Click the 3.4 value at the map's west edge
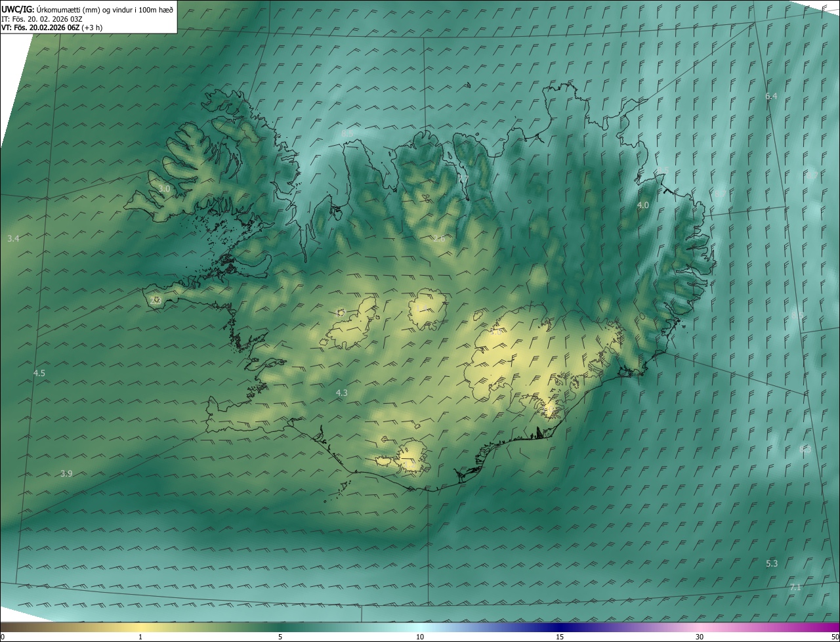Screen dimensions: 840x642 click(x=13, y=238)
